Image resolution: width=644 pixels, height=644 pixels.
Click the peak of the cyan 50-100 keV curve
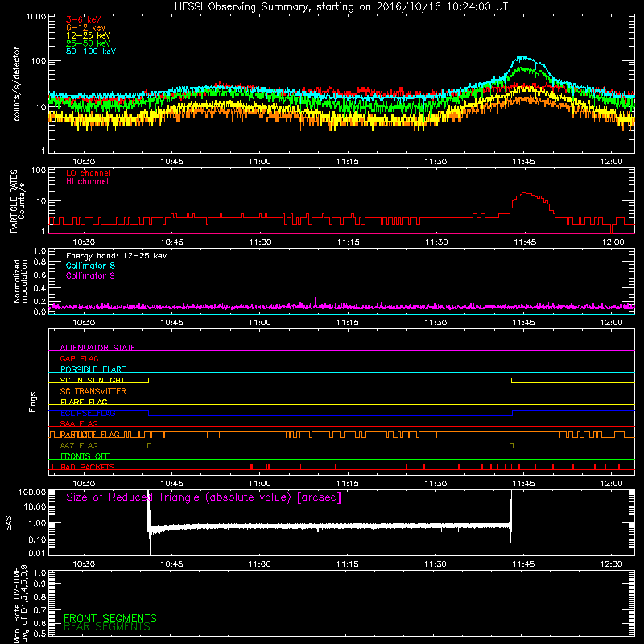pyautogui.click(x=522, y=58)
